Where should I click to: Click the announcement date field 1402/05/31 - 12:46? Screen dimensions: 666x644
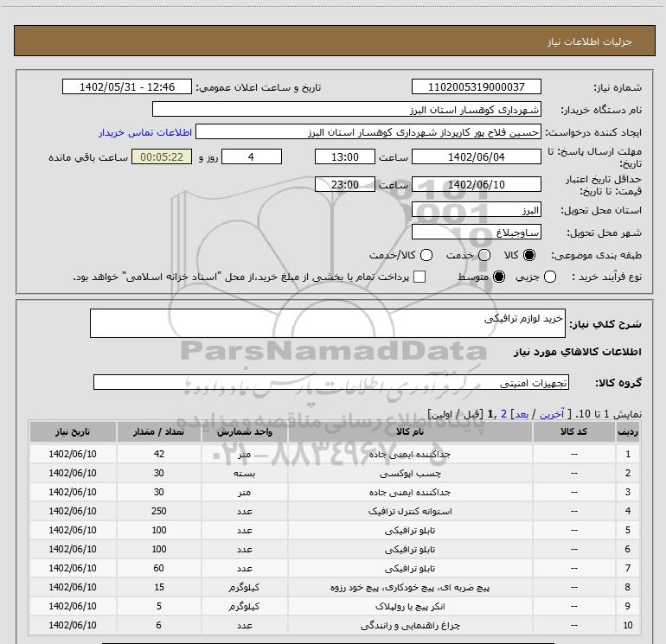(127, 86)
